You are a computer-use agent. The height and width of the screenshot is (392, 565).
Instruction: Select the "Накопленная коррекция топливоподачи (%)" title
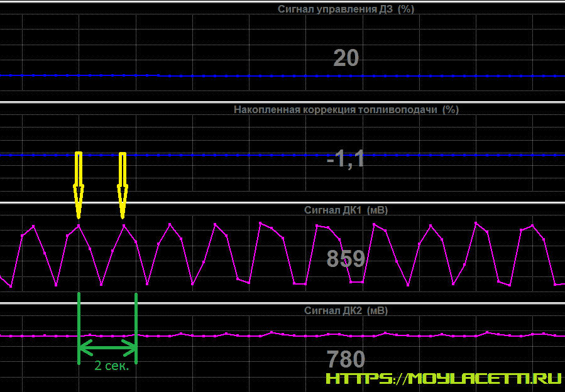click(x=346, y=109)
